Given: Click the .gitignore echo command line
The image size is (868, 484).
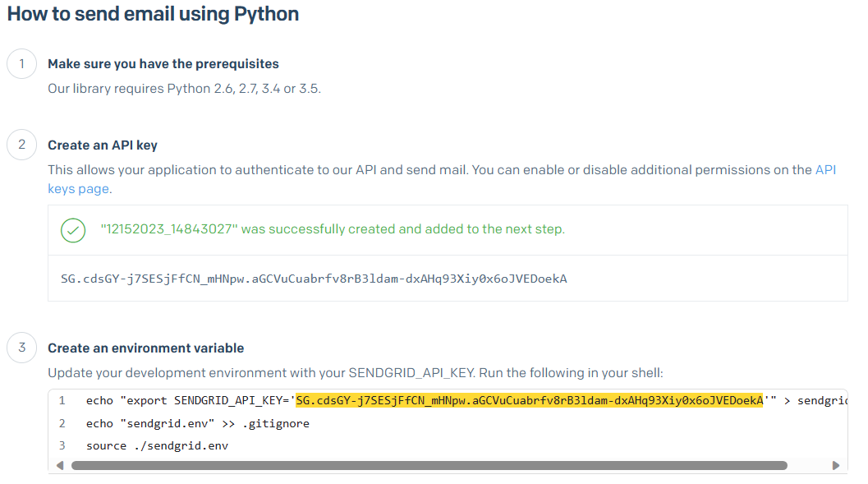Looking at the screenshot, I should point(197,423).
